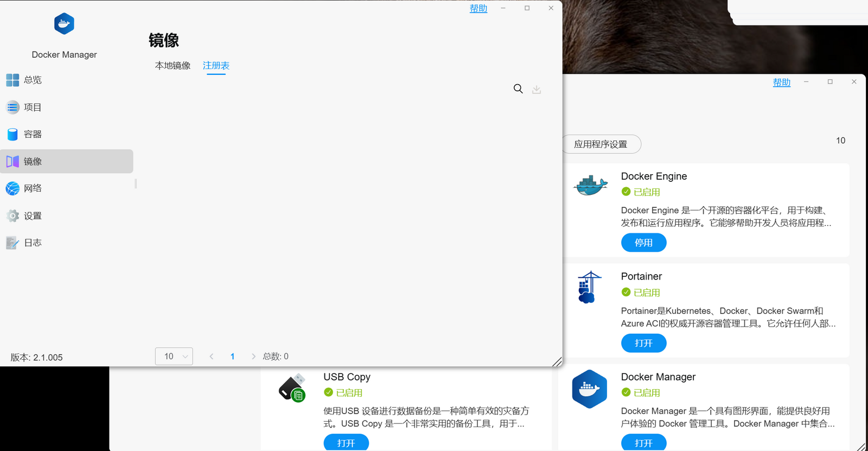Open the 日志 logs icon

pos(12,243)
